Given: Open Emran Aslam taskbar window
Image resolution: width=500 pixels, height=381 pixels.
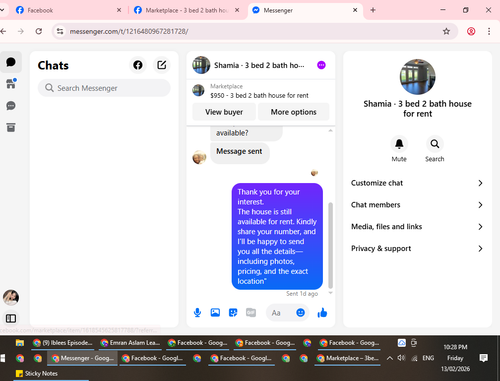Looking at the screenshot, I should tap(131, 343).
